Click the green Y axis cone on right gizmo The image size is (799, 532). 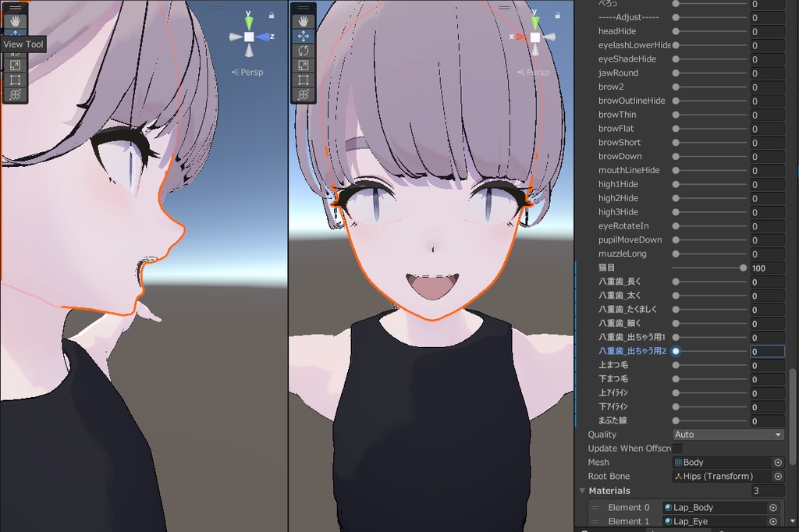pos(535,23)
